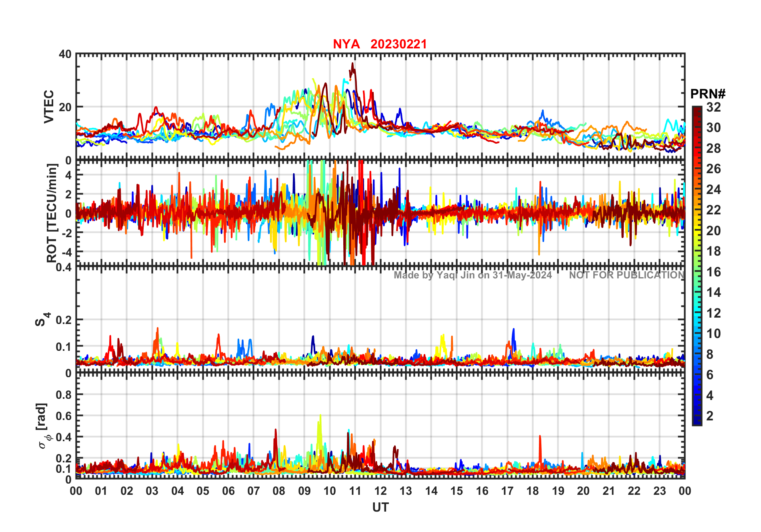761x532 pixels.
Task: Select the S4 y-axis label
Action: (42, 319)
